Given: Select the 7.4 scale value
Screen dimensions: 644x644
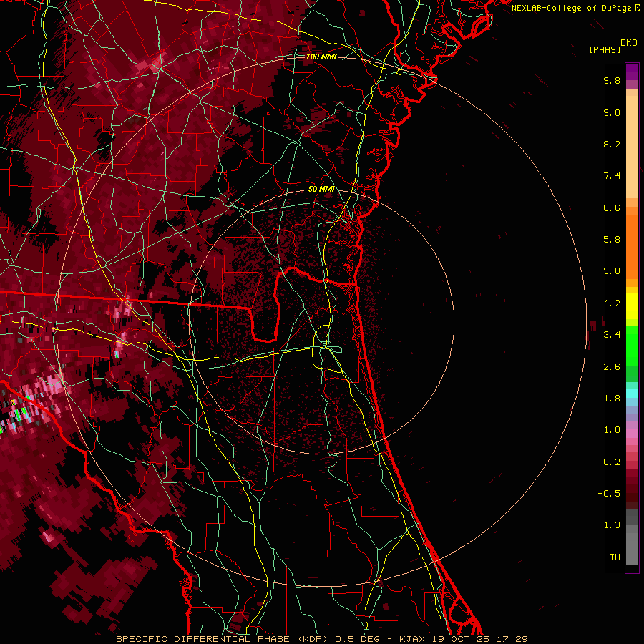Looking at the screenshot, I should [612, 176].
